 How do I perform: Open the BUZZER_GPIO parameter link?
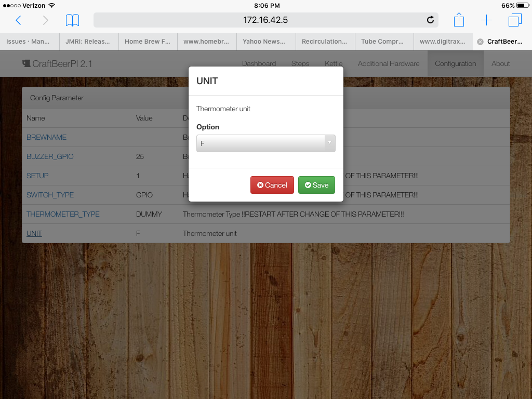tap(50, 156)
